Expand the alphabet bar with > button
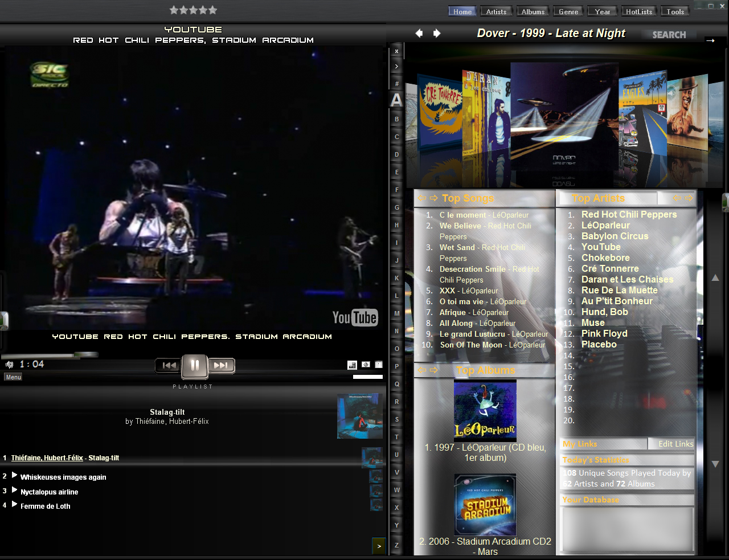Viewport: 729px width, 560px height. (x=396, y=67)
